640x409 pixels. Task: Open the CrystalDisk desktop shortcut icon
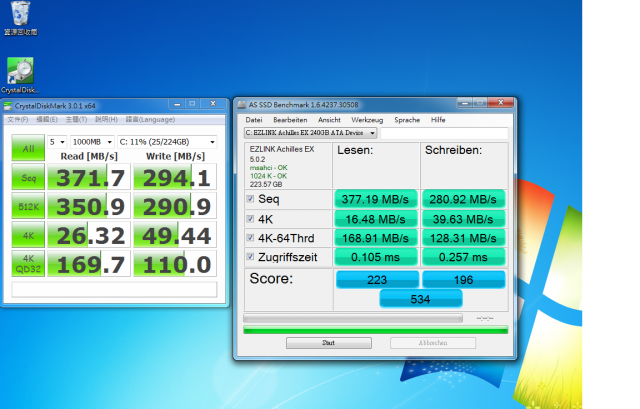pyautogui.click(x=20, y=76)
